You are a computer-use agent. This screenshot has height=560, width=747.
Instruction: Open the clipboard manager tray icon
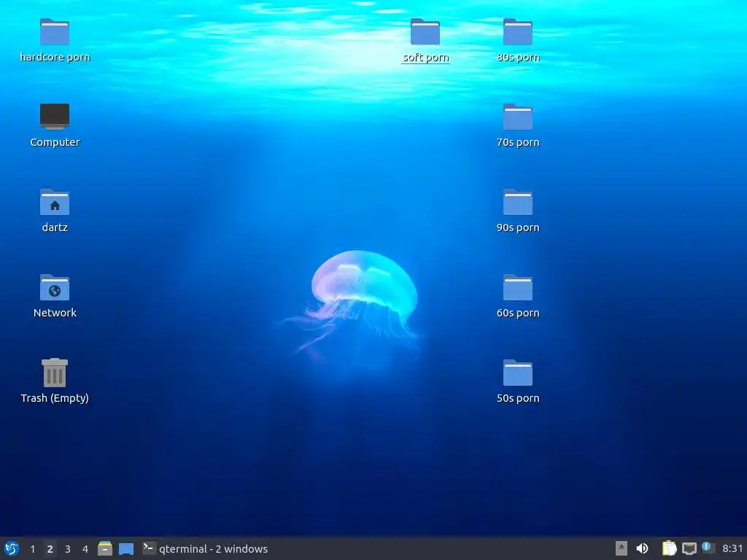click(x=670, y=548)
